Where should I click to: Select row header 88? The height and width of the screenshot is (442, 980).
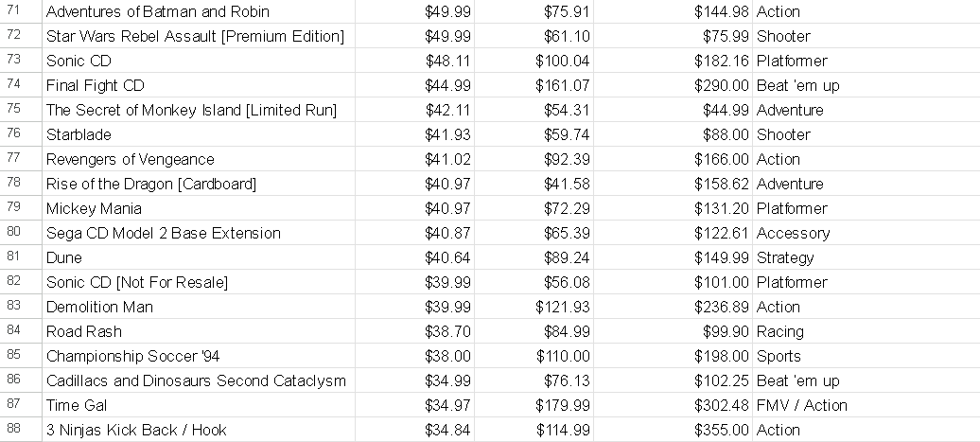(13, 430)
